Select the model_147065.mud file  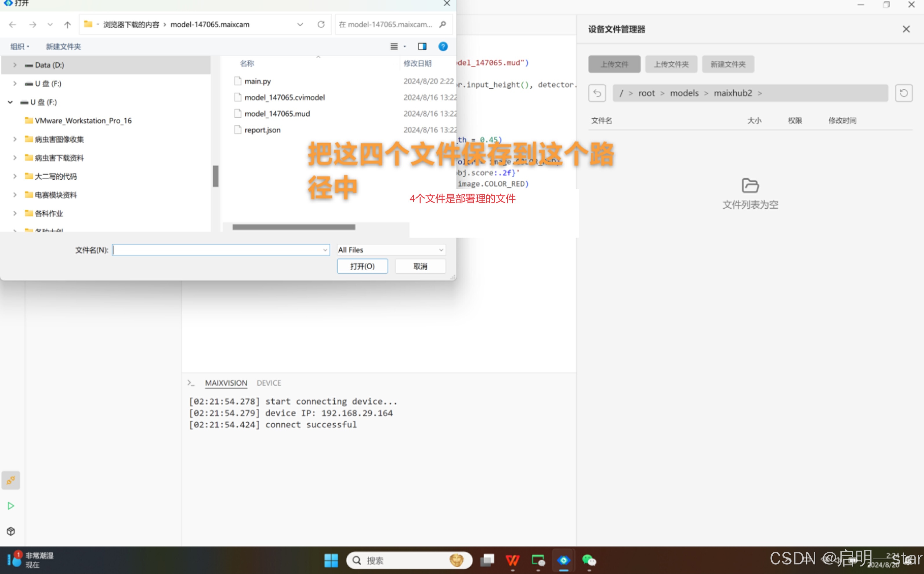[x=277, y=114]
